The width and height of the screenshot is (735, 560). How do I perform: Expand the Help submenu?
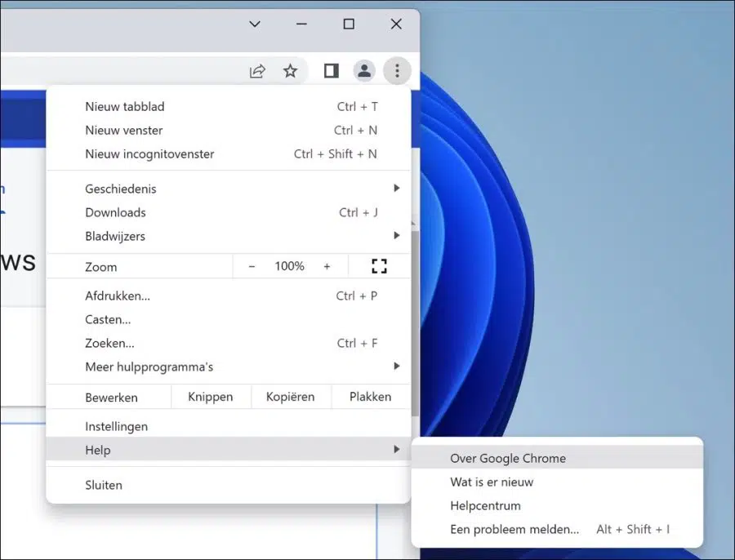coord(229,450)
